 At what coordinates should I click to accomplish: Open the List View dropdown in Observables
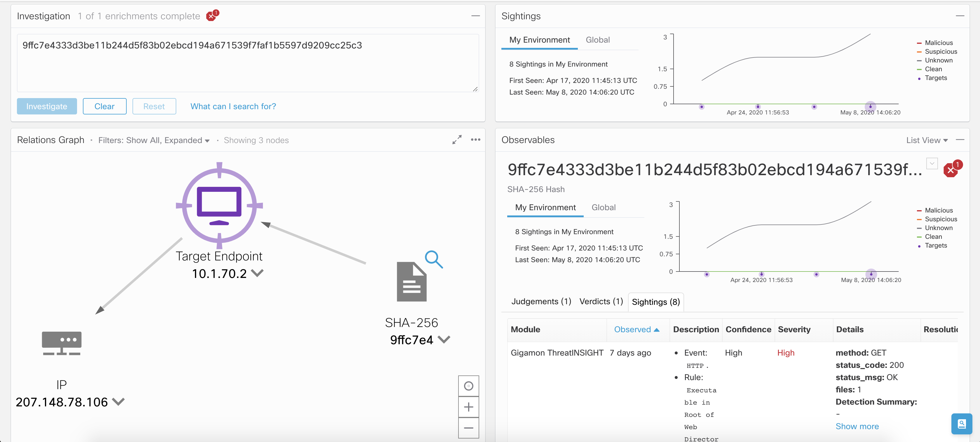click(x=926, y=140)
